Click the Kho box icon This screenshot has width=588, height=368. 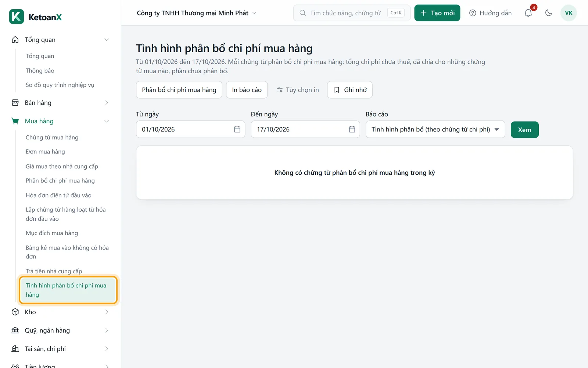[15, 312]
